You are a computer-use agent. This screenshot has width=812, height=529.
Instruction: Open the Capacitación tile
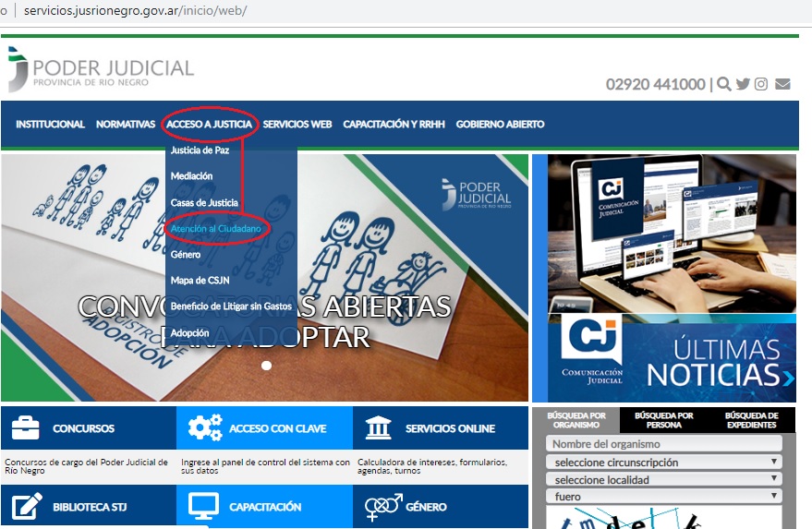pyautogui.click(x=264, y=506)
